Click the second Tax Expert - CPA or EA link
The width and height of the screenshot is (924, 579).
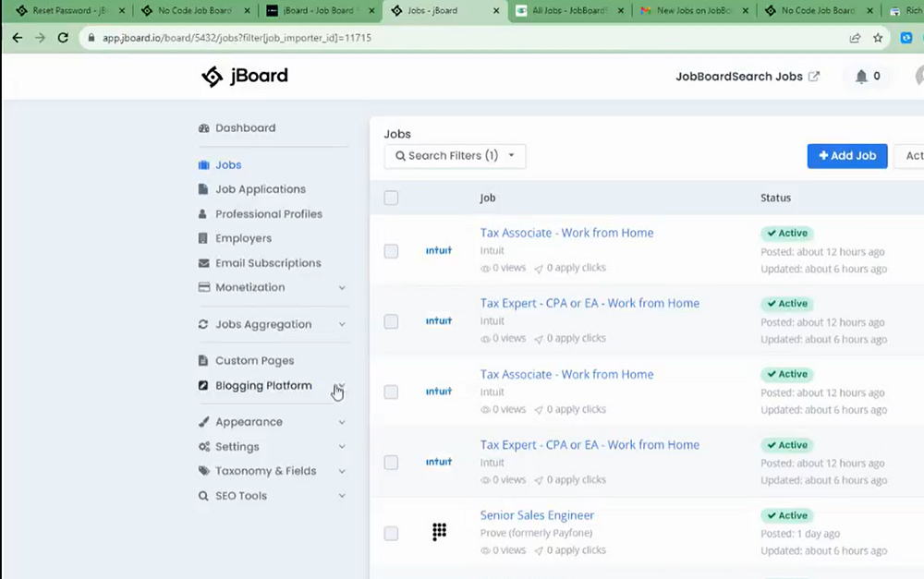point(590,445)
